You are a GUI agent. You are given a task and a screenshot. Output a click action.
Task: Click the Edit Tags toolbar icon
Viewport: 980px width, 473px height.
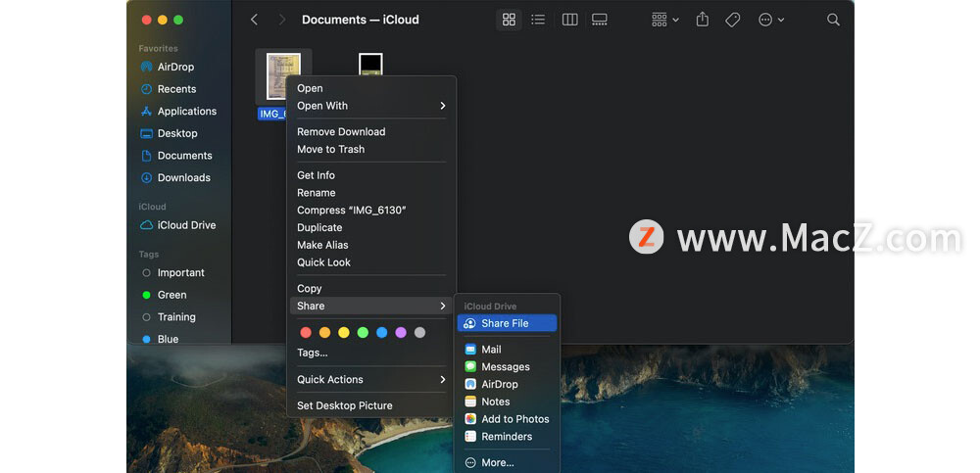(732, 20)
